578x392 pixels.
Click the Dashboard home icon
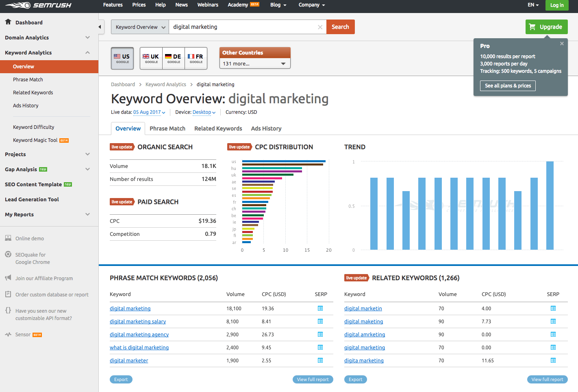8,22
